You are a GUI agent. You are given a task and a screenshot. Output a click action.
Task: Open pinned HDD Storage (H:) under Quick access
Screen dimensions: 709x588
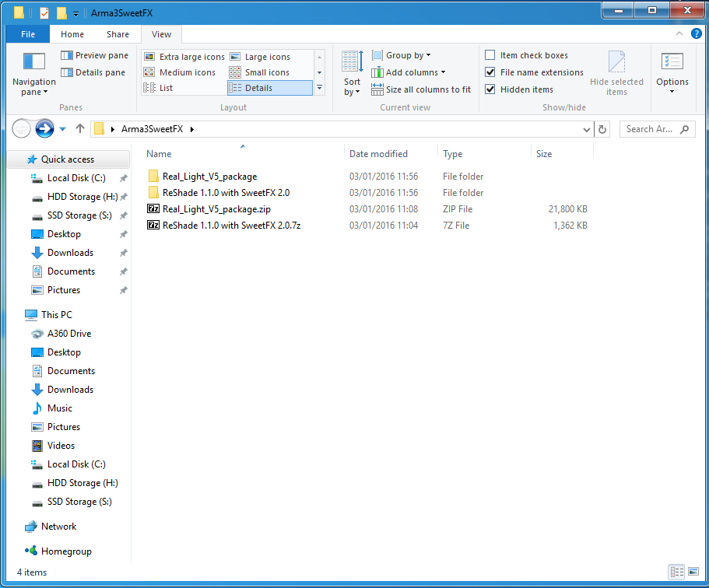coord(82,197)
